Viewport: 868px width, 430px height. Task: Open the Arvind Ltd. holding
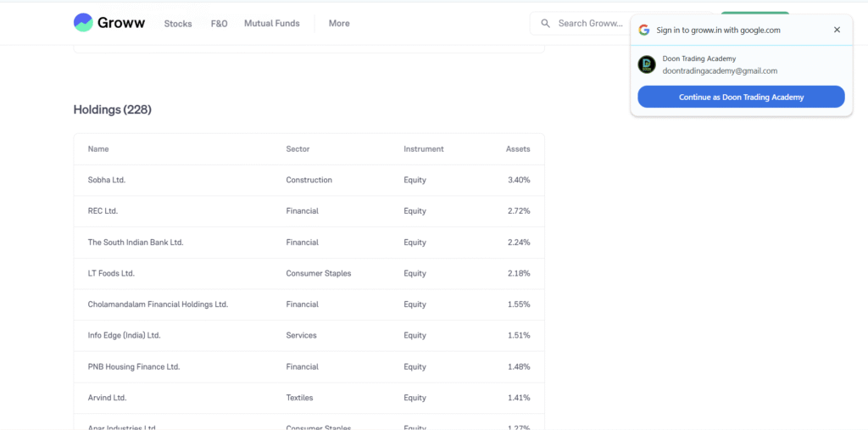click(107, 398)
